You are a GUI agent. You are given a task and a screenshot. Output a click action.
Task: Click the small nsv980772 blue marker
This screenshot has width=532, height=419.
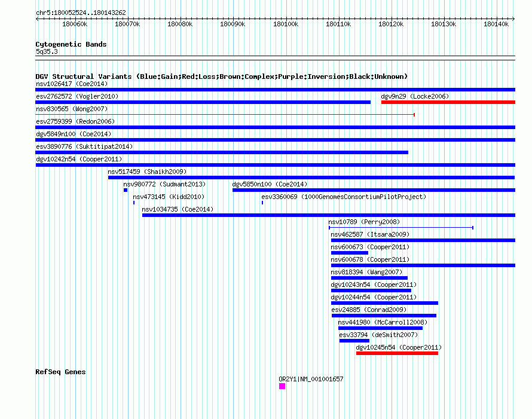(x=126, y=190)
